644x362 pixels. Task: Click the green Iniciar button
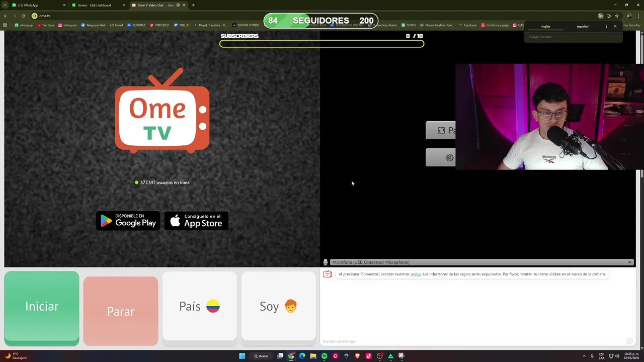click(42, 308)
